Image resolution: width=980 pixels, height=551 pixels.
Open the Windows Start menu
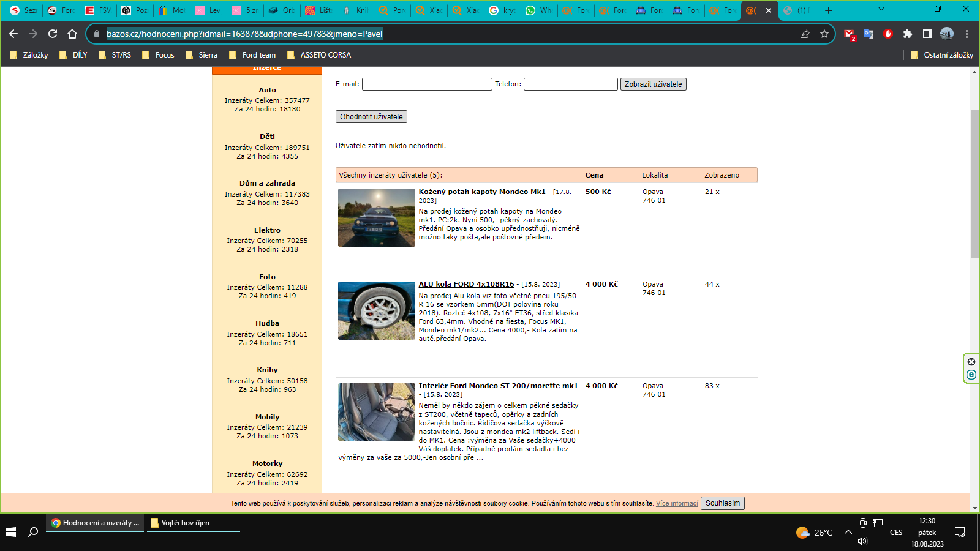click(x=11, y=532)
